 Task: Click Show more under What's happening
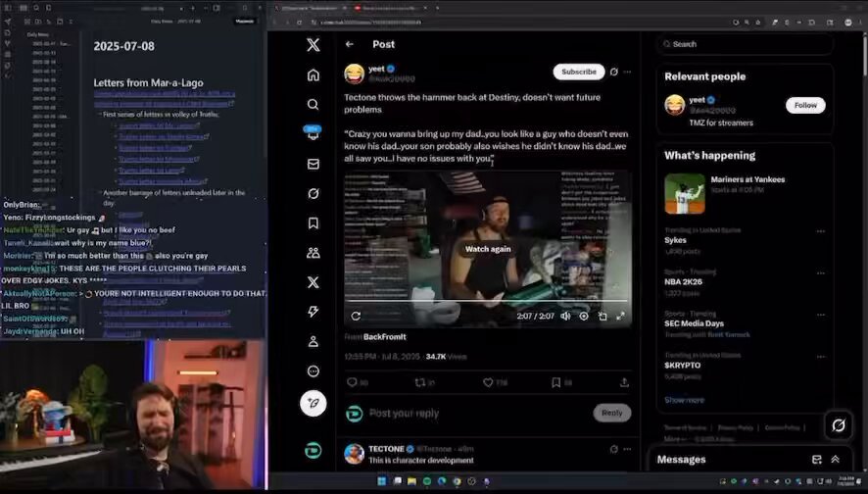tap(684, 400)
